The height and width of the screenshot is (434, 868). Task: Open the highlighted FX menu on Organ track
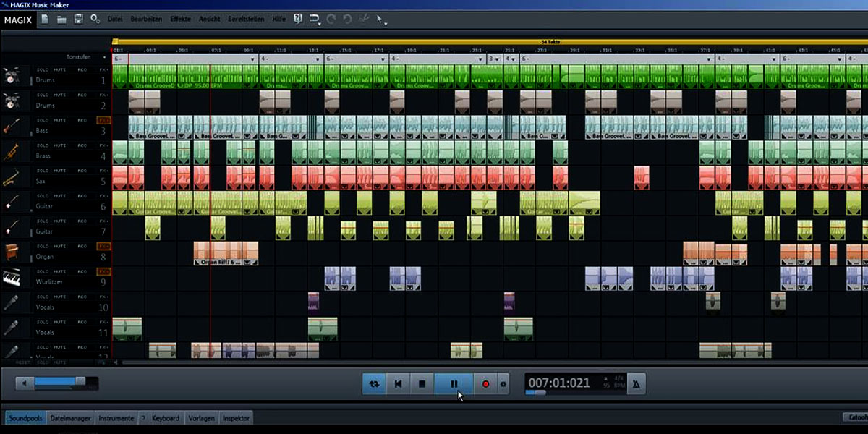point(103,247)
